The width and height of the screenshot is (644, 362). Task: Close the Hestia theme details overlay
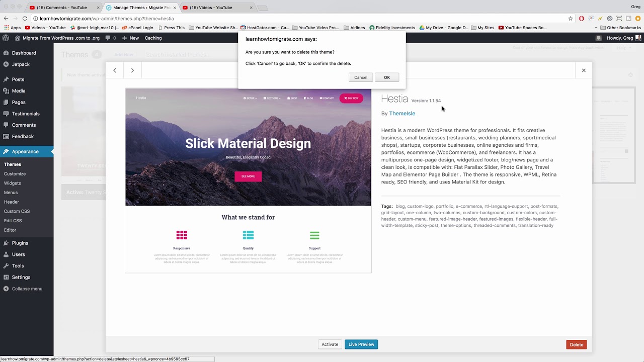[584, 70]
